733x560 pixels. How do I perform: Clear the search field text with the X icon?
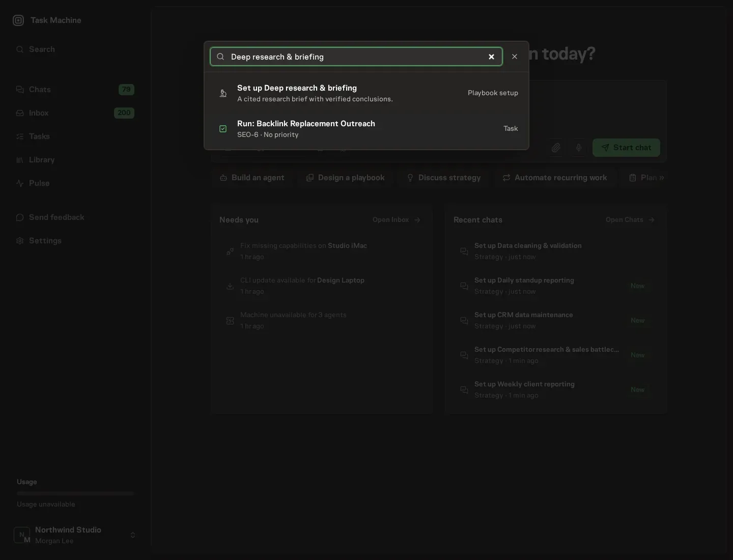[491, 57]
